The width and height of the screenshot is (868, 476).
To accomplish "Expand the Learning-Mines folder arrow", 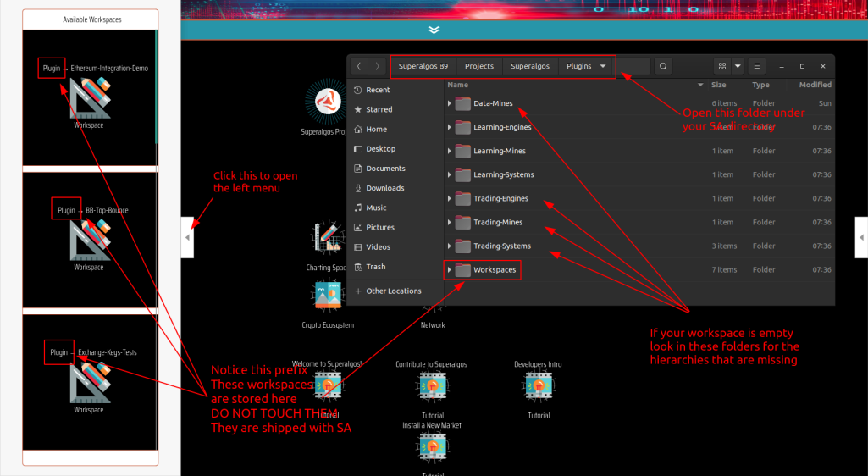I will pos(449,151).
